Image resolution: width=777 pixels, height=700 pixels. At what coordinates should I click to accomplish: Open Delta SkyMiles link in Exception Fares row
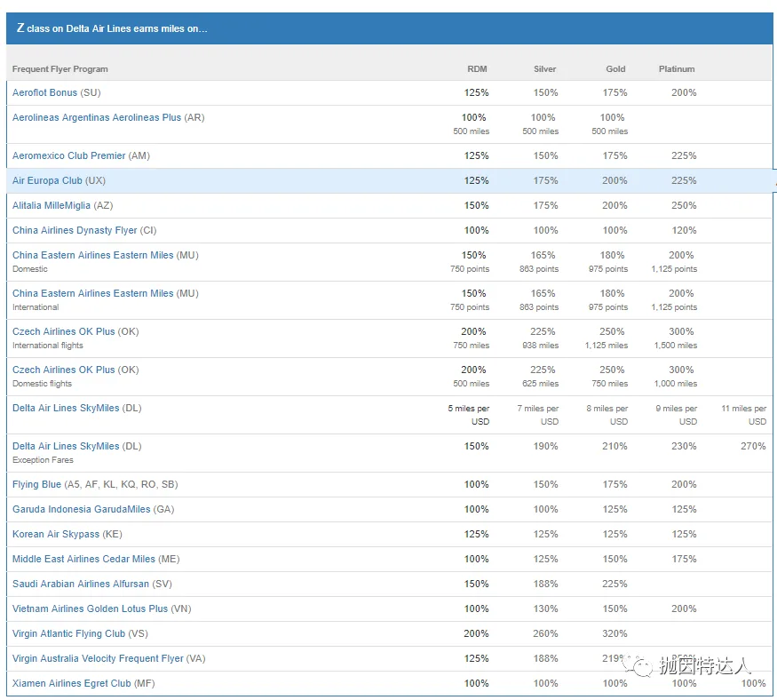pos(66,446)
